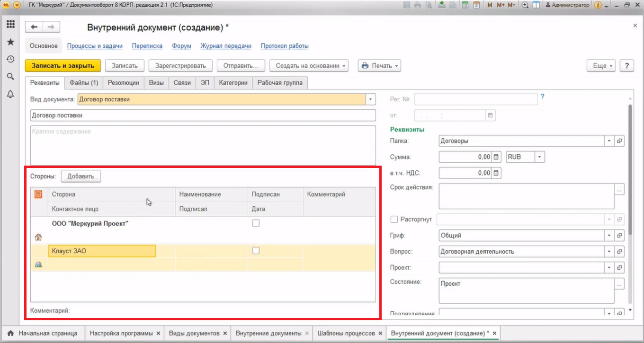644x343 pixels.
Task: Expand Вид документа dropdown arrow
Action: [x=370, y=99]
